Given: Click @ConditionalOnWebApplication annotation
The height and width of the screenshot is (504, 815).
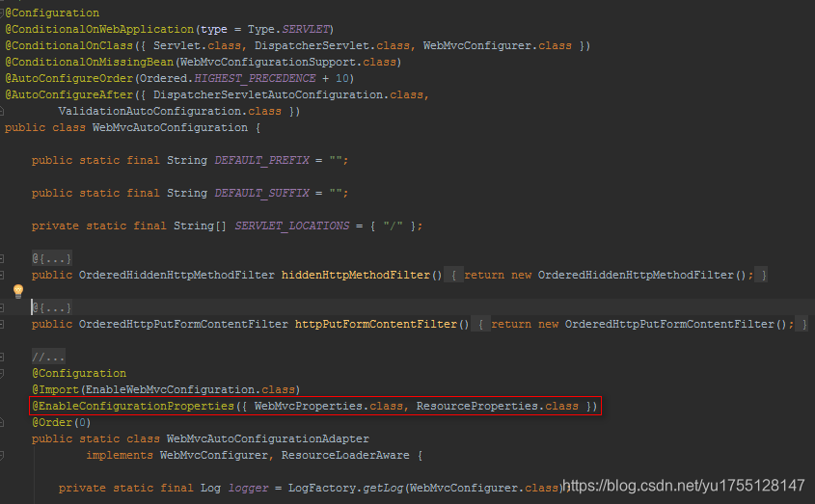Looking at the screenshot, I should [99, 29].
